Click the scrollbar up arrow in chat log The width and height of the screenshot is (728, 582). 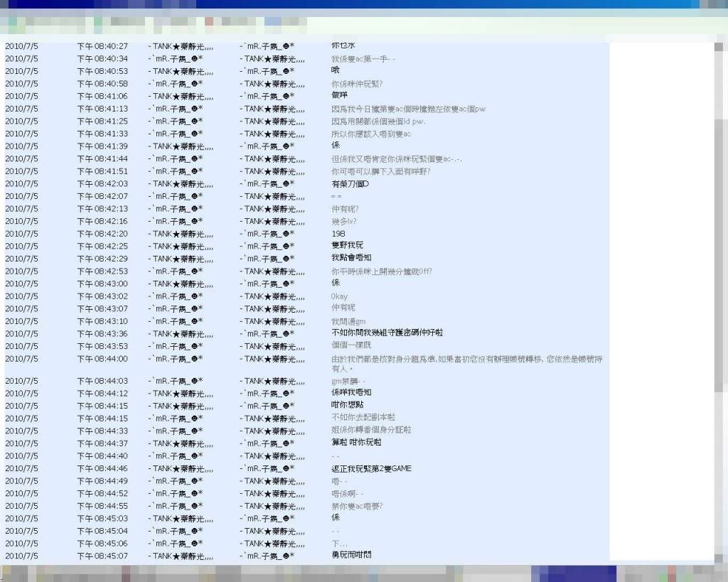(x=721, y=47)
